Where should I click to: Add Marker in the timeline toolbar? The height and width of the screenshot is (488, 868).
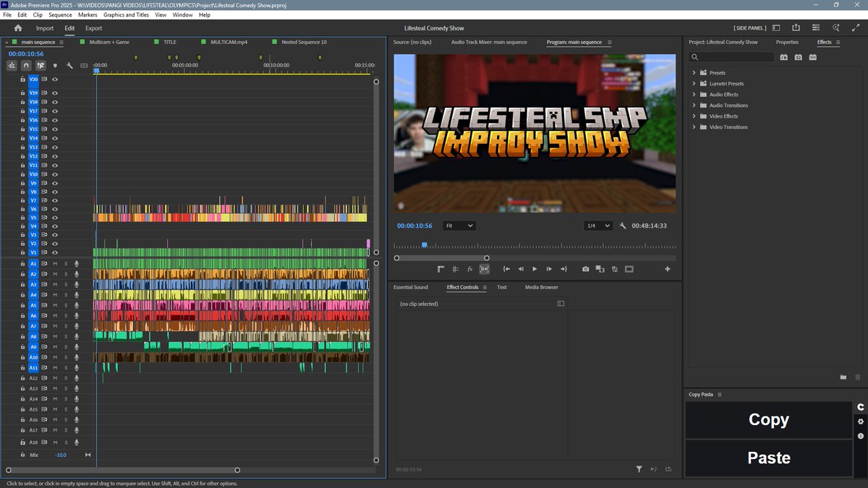[x=55, y=66]
